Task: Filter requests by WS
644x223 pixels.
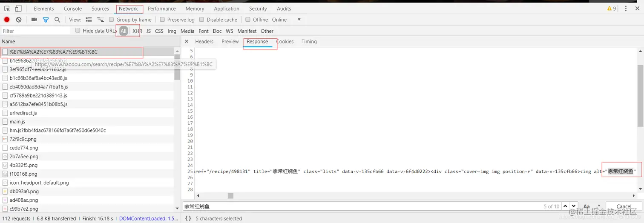Action: click(x=230, y=31)
